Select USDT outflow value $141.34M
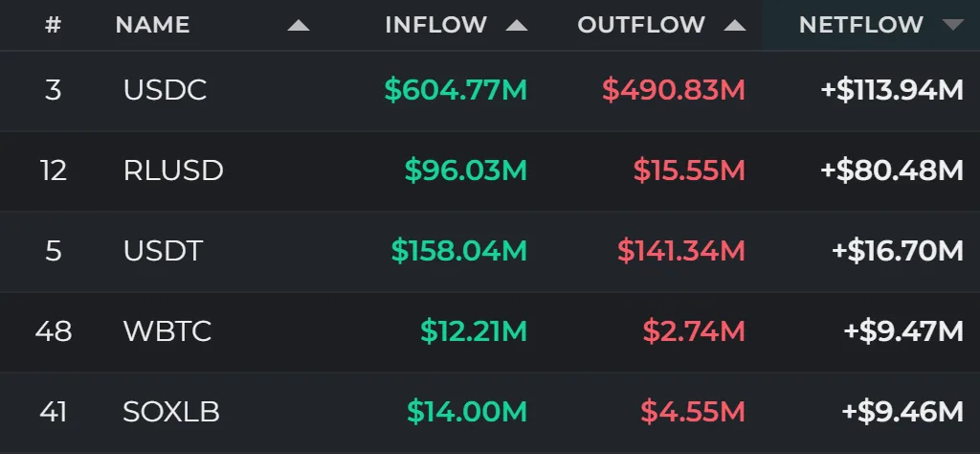The width and height of the screenshot is (980, 454). tap(681, 251)
